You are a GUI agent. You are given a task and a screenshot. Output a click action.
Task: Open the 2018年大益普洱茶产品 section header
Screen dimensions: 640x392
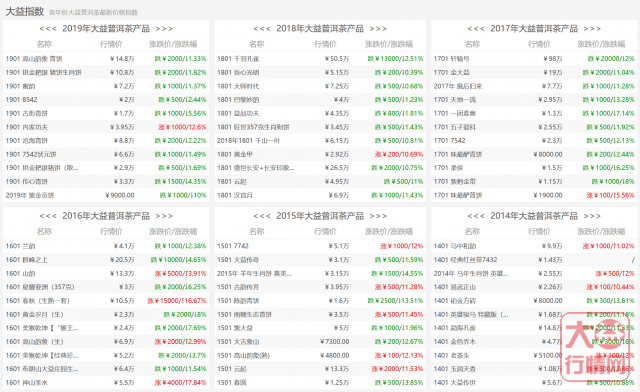(320, 29)
